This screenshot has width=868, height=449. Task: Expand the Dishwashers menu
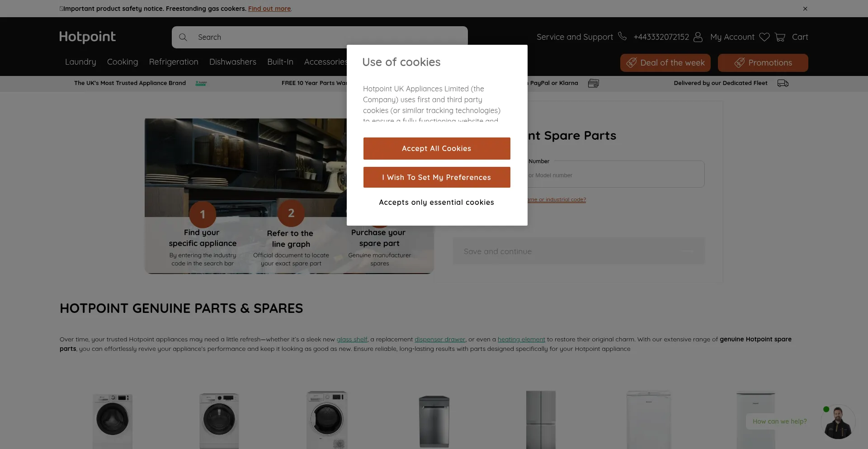[x=232, y=62]
